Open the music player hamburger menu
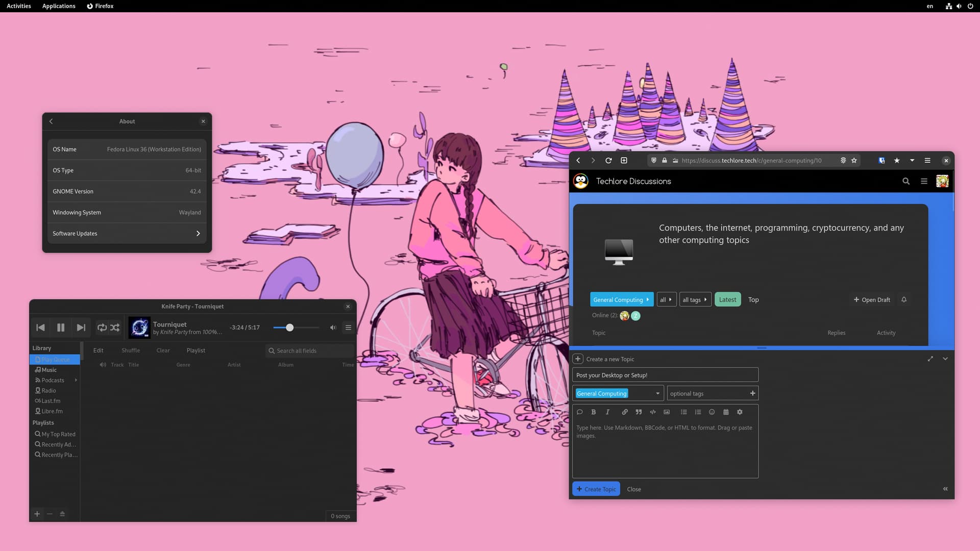This screenshot has width=980, height=551. point(348,328)
